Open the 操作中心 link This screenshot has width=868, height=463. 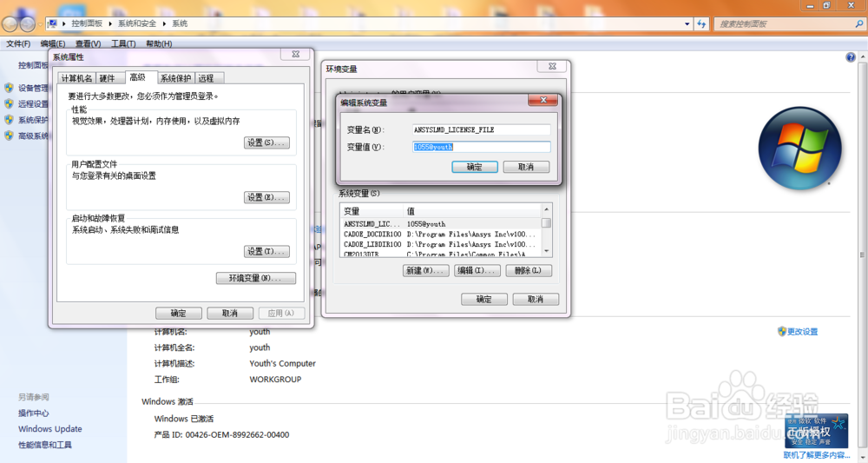33,413
